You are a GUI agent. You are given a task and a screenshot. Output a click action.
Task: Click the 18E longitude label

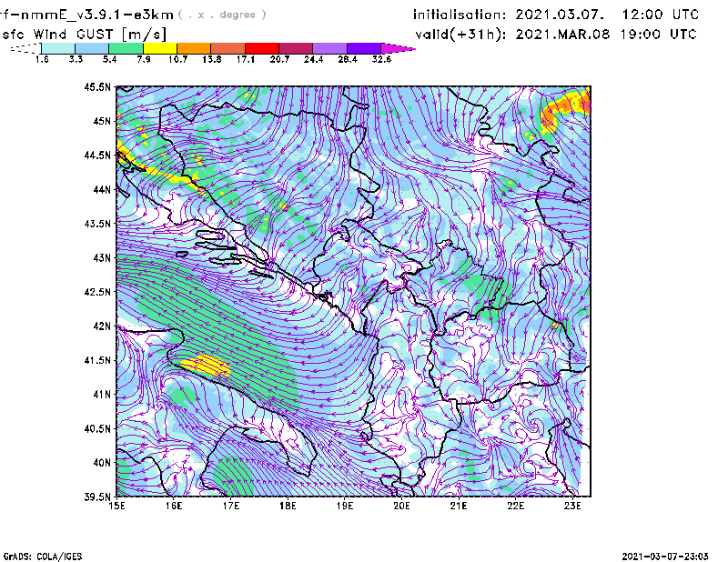tap(288, 506)
